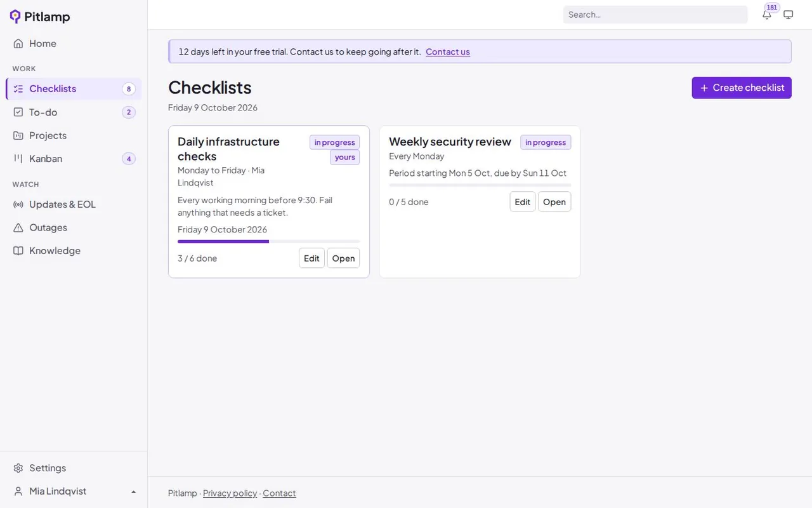The image size is (812, 508).
Task: Open the To-do section label
Action: [x=43, y=112]
